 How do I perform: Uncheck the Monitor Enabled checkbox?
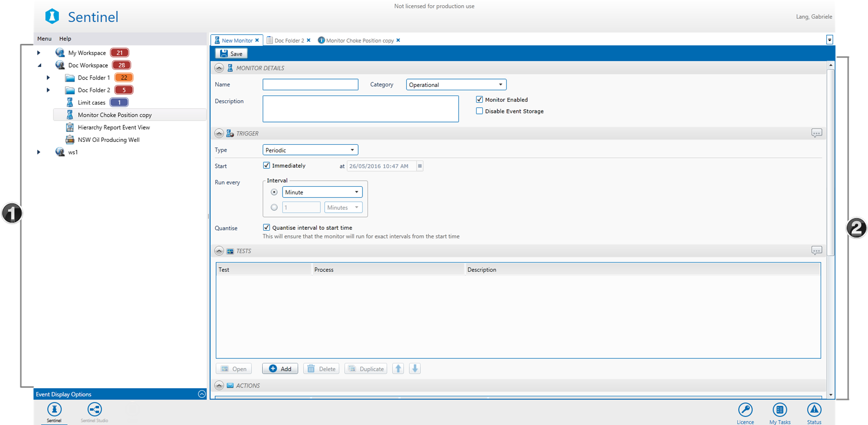[479, 100]
